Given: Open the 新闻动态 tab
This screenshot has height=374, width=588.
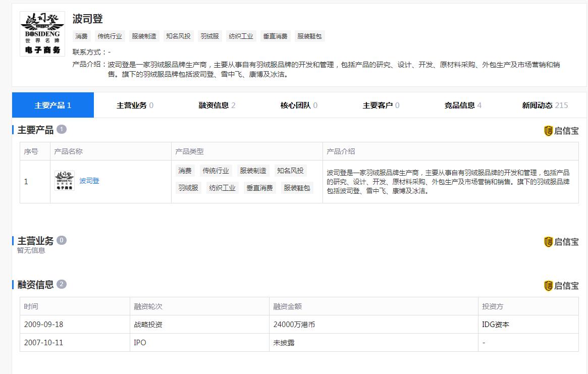Looking at the screenshot, I should pyautogui.click(x=544, y=105).
